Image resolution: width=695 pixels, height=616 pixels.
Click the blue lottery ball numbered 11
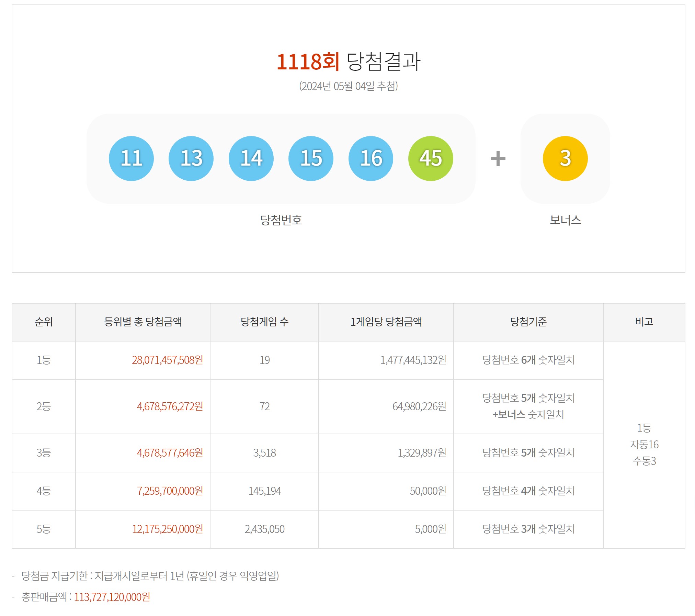click(x=131, y=158)
